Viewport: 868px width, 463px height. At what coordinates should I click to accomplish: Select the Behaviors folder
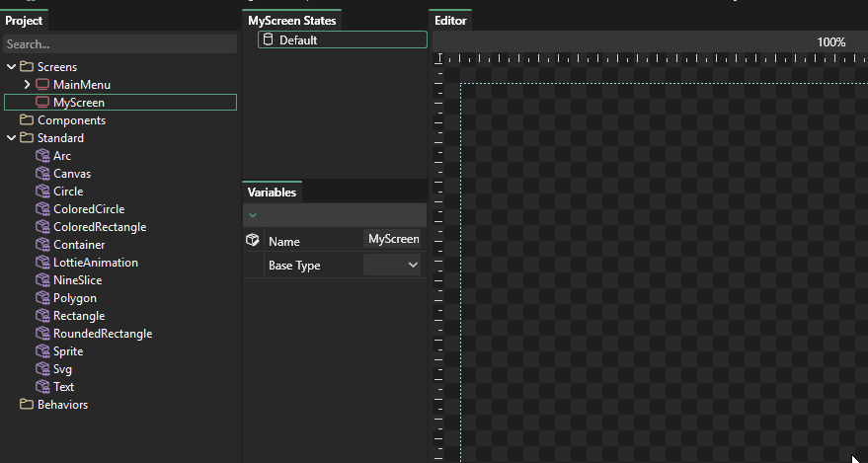(x=61, y=405)
